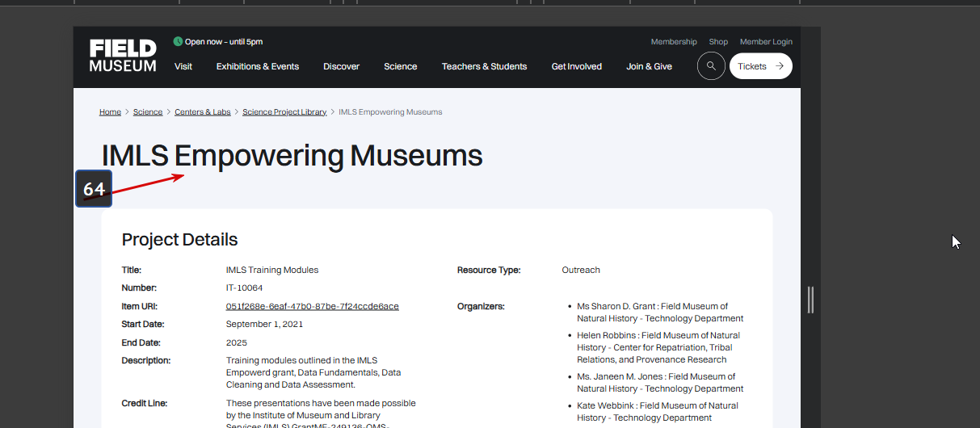Open the Item URI link
This screenshot has width=980, height=428.
pyautogui.click(x=313, y=306)
